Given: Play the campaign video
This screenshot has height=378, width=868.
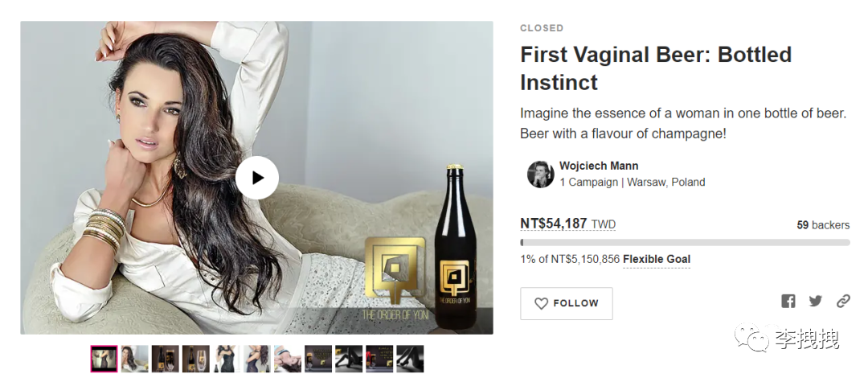Looking at the screenshot, I should pos(257,178).
